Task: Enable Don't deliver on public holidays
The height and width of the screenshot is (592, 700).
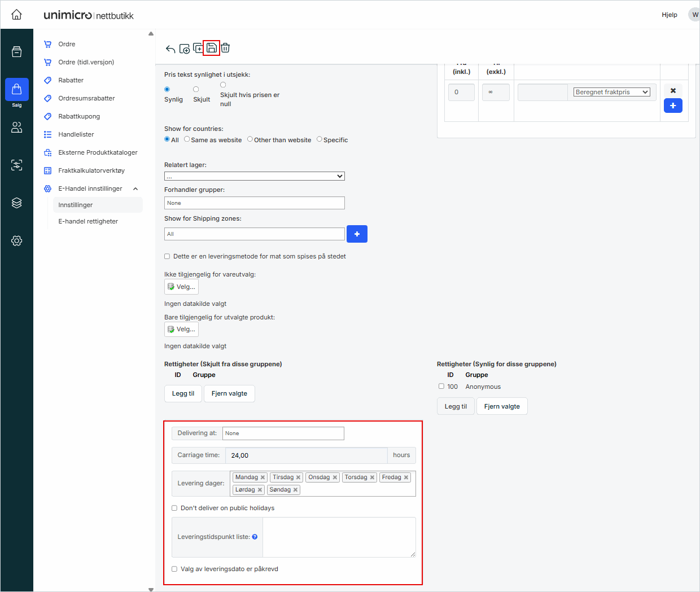Action: point(174,508)
